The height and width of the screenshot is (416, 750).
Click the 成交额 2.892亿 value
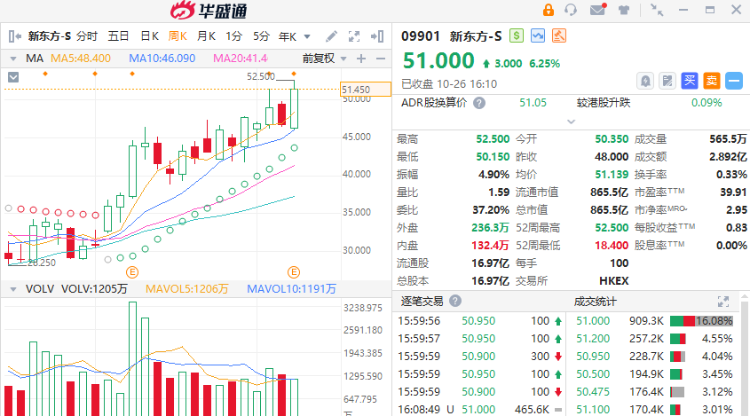click(x=728, y=157)
